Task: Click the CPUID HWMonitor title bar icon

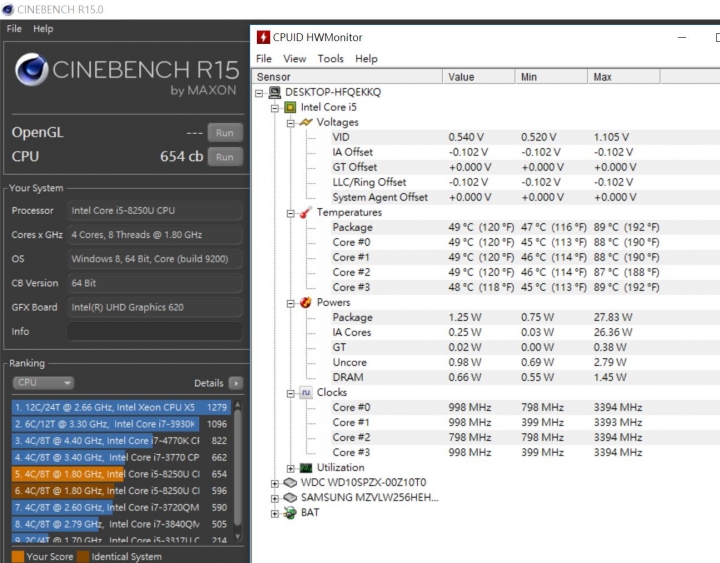Action: 263,37
